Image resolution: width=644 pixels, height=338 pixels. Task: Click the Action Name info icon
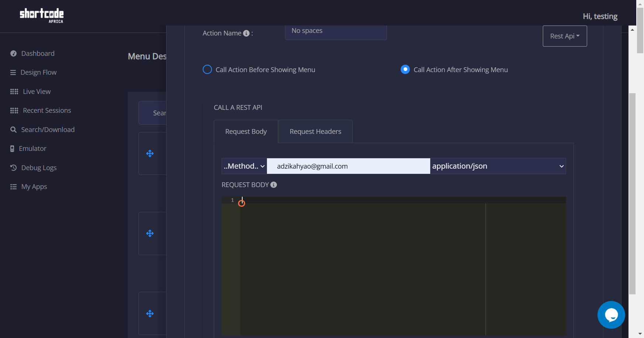246,33
